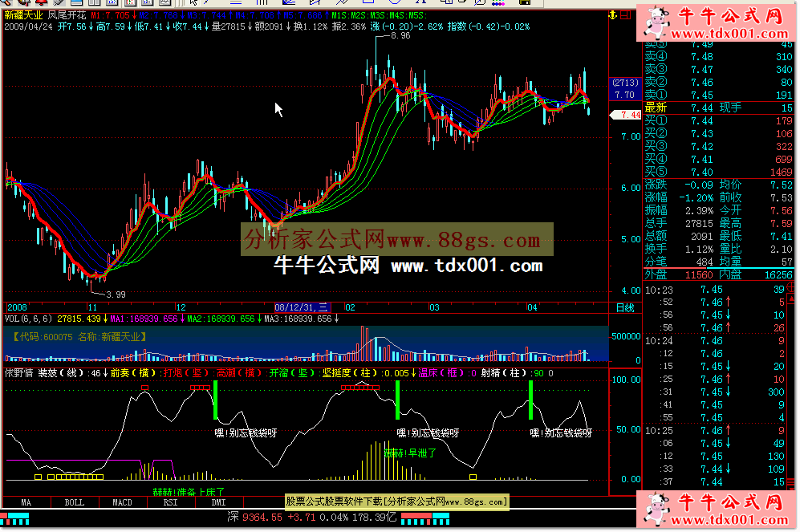The height and width of the screenshot is (532, 800).
Task: Click the 2008 label on the time axis
Action: click(17, 307)
